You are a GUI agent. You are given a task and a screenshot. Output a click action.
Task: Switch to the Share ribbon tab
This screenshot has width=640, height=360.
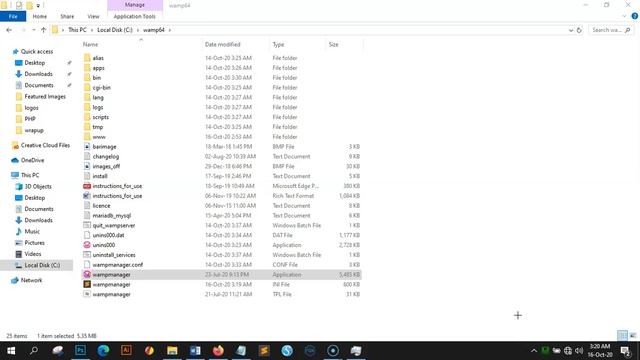67,16
